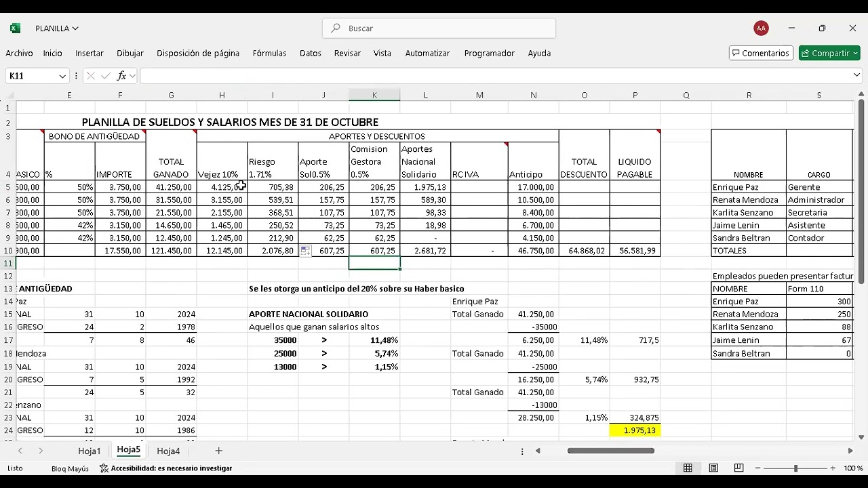
Task: Select column K header
Action: (374, 96)
